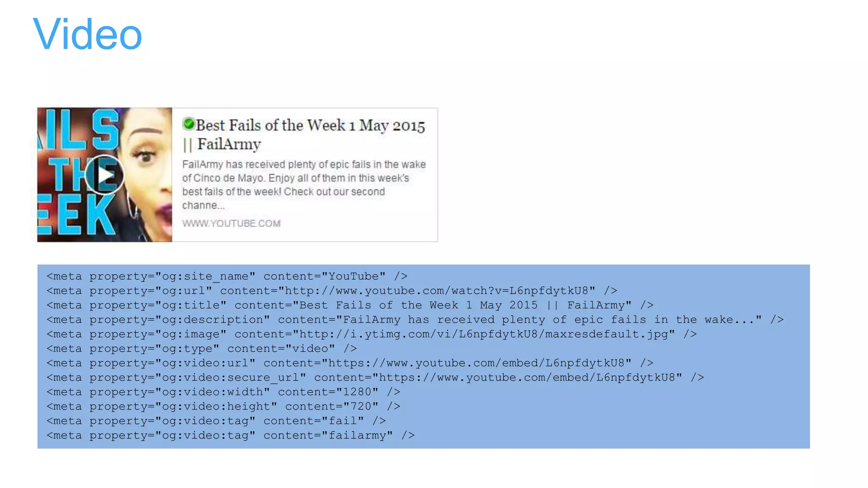Click the play button on video thumbnail
The width and height of the screenshot is (868, 488).
104,175
